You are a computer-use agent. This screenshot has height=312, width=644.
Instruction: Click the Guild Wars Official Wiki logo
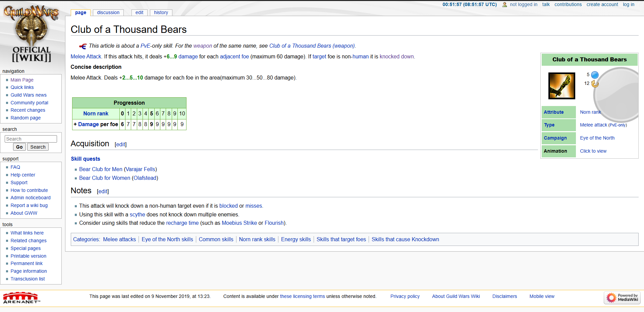[32, 34]
